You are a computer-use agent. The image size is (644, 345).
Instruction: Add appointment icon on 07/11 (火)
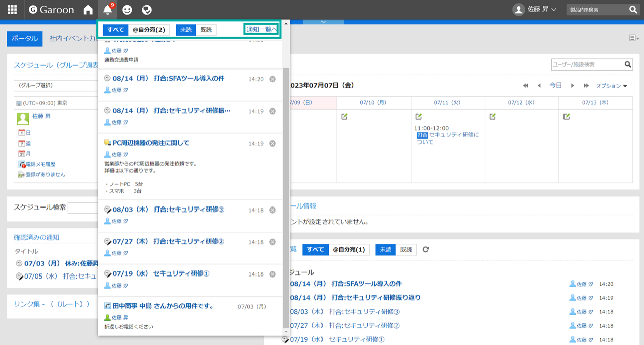(418, 117)
